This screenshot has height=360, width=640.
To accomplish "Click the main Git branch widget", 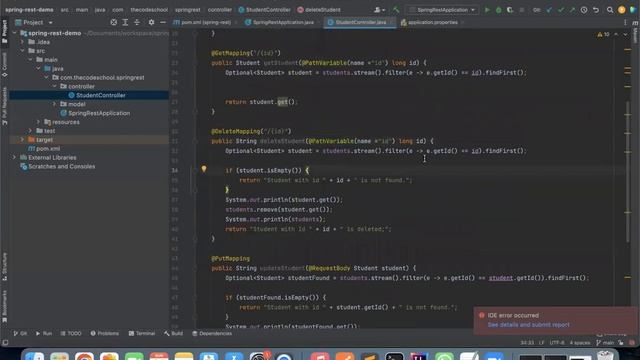I will pyautogui.click(x=605, y=342).
